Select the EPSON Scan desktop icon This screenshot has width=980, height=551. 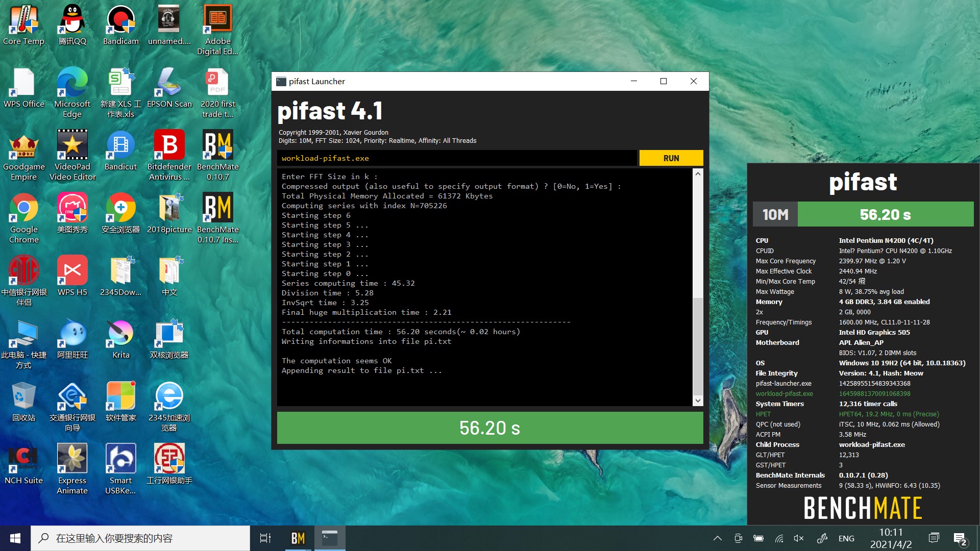[169, 87]
